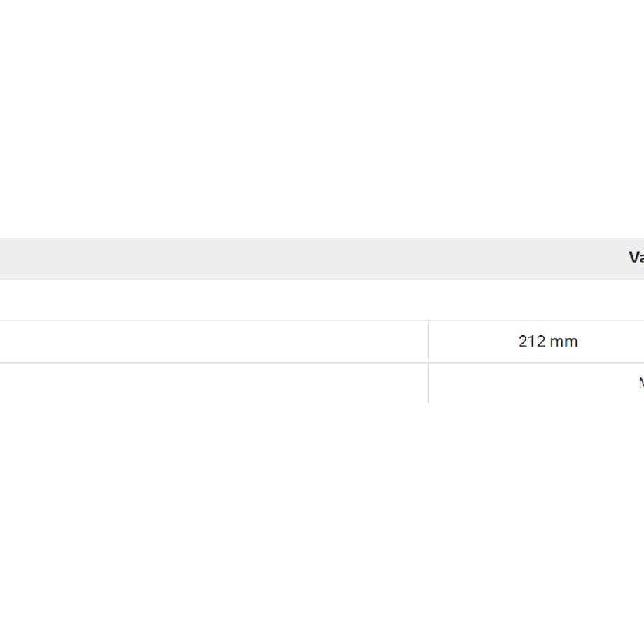The height and width of the screenshot is (644, 644).
Task: Click the empty space left of "M" in the bottom row
Action: click(x=533, y=383)
